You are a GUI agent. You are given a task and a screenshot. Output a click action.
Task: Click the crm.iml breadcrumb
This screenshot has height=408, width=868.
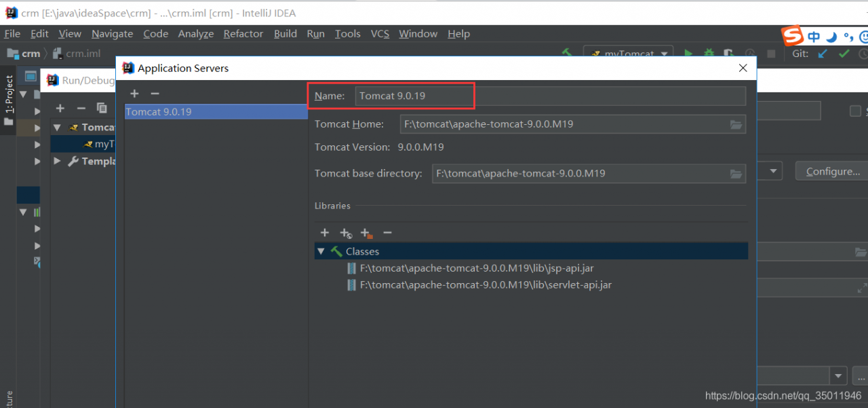click(77, 54)
